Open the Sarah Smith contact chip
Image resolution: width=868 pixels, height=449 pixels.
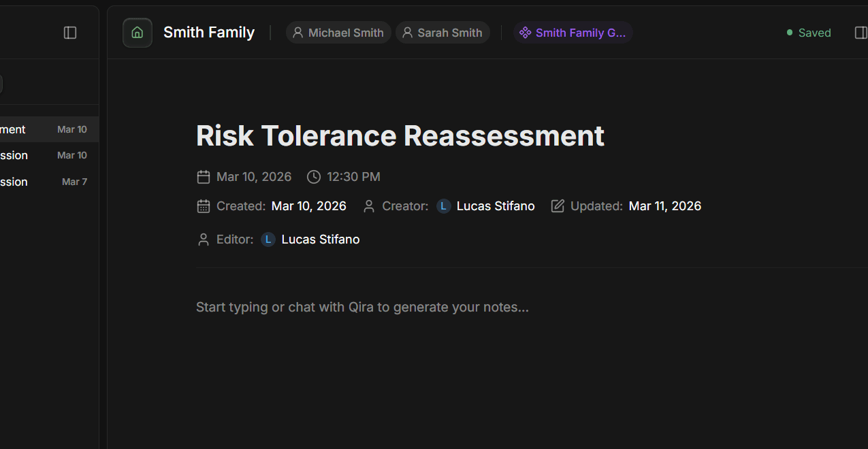click(443, 33)
